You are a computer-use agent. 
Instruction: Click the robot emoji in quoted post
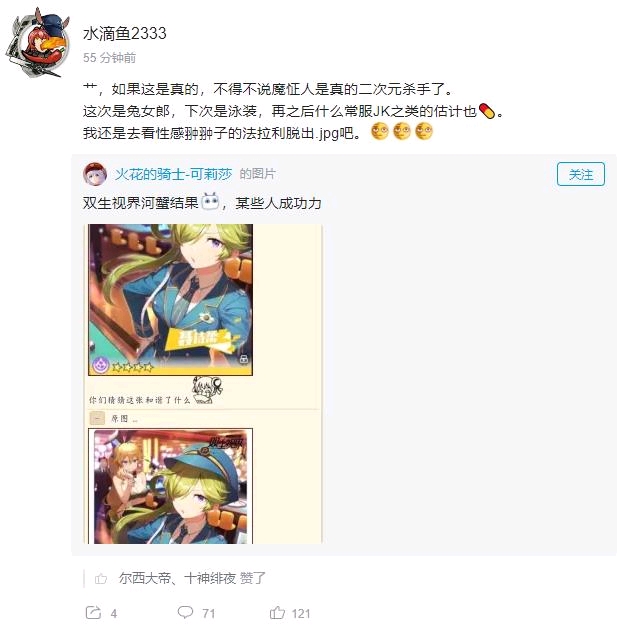click(211, 201)
